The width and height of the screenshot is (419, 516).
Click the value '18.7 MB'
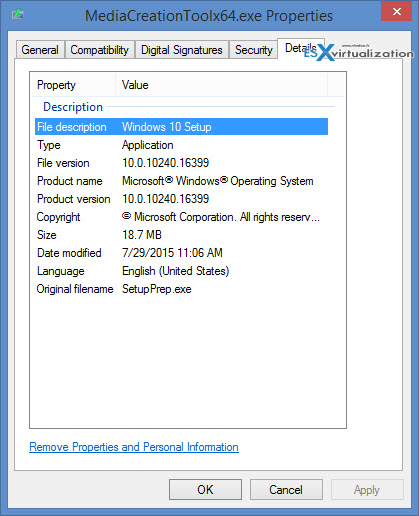pos(142,235)
